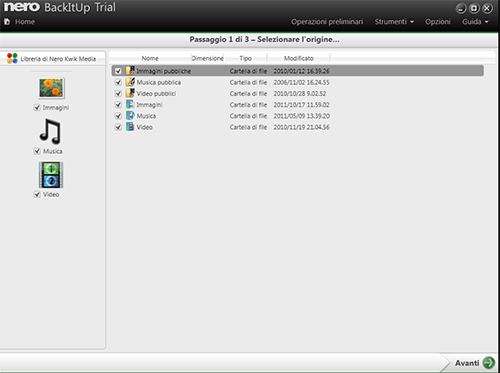Click Musica pubblica folder icon

(130, 82)
